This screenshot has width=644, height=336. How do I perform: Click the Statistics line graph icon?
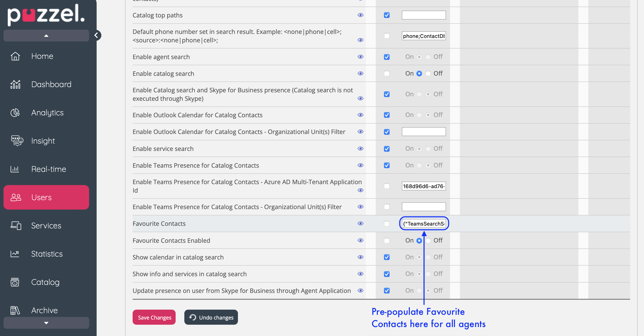[x=15, y=254]
